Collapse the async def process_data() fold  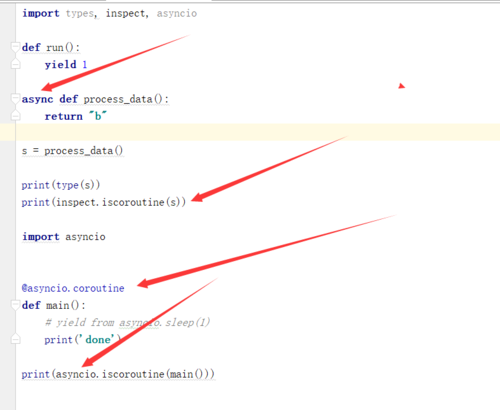tap(15, 99)
